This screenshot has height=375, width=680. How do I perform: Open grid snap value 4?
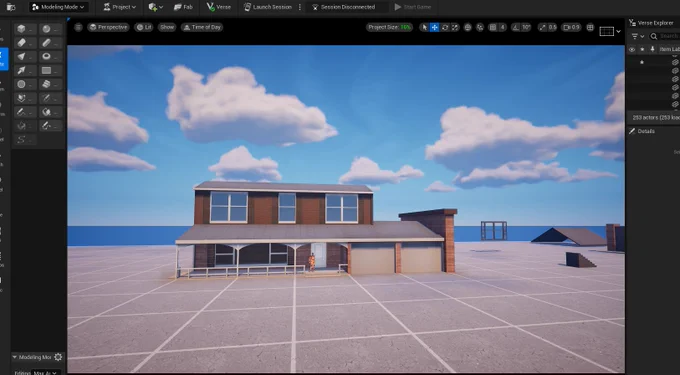(502, 27)
